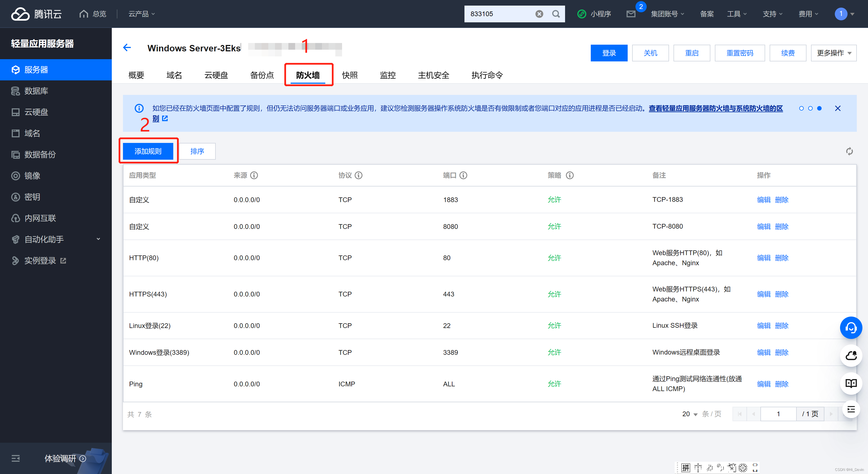Click the info icon next to 来源 column
The image size is (868, 474).
[x=254, y=175]
